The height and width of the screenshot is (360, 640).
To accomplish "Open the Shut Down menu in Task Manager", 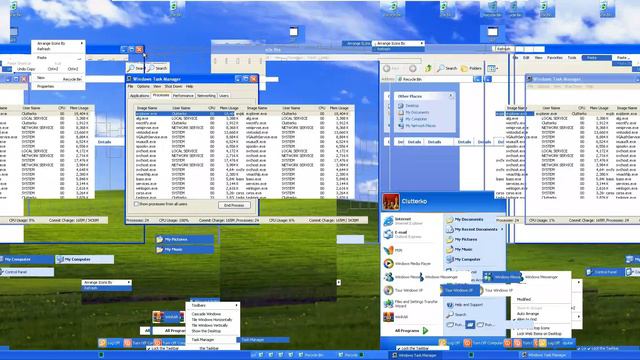I will tap(173, 87).
